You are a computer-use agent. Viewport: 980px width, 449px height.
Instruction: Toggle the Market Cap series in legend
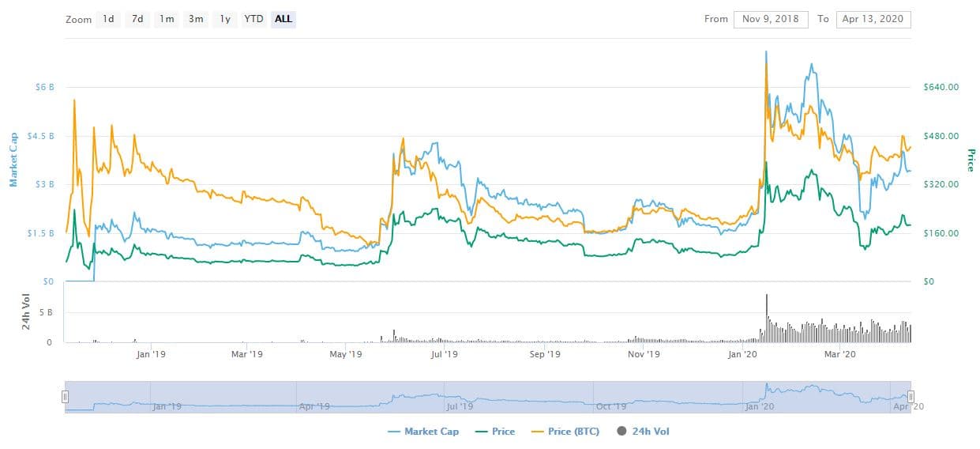(x=425, y=432)
